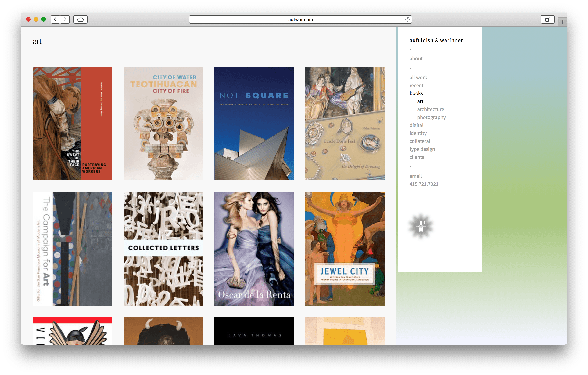Screen dimensions: 588x375
Task: Show all tabs overview icon
Action: 547,19
